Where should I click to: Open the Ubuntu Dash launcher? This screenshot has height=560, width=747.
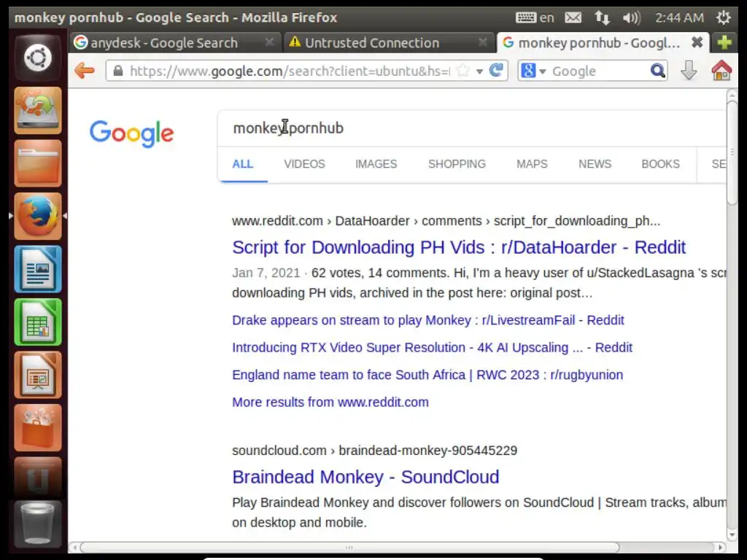[x=38, y=58]
